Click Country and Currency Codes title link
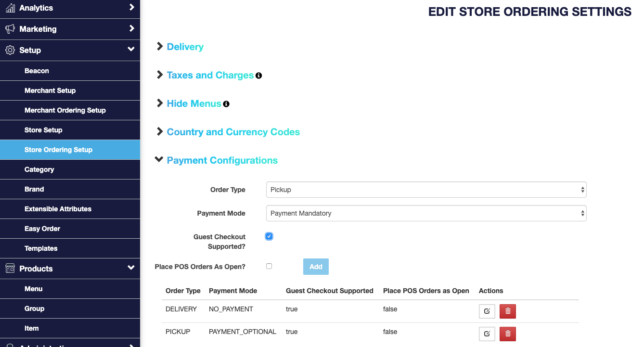The width and height of the screenshot is (644, 347). [233, 132]
